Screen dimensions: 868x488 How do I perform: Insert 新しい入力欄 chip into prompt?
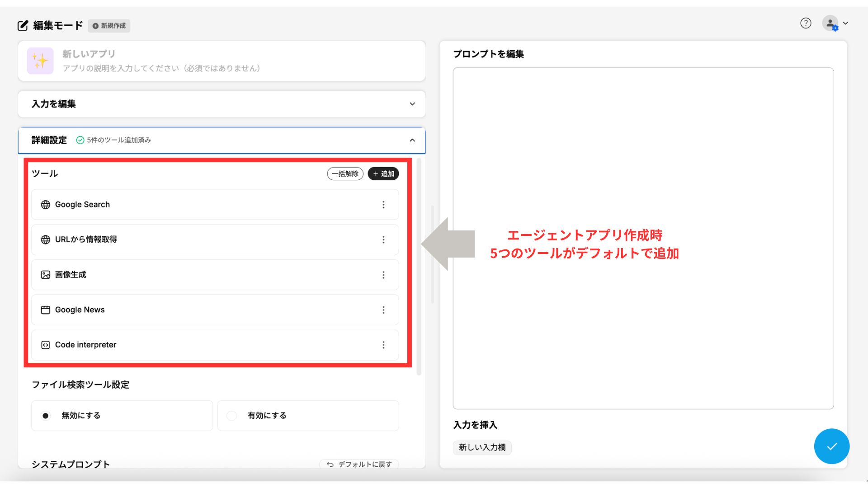pos(482,447)
